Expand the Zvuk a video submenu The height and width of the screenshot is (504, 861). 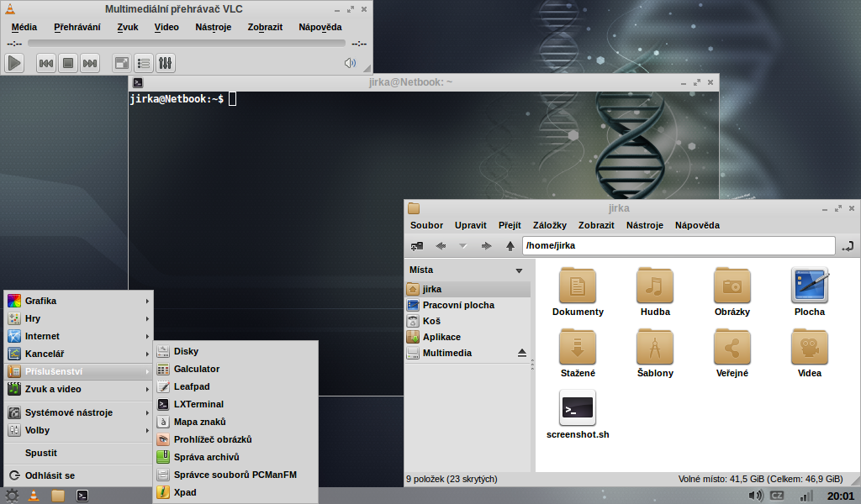pyautogui.click(x=78, y=389)
